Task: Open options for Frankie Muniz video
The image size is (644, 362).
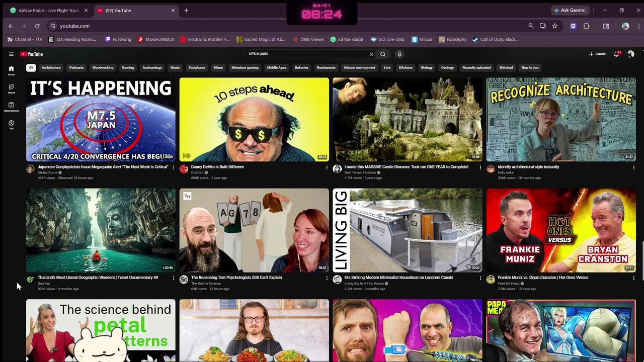Action: [633, 278]
